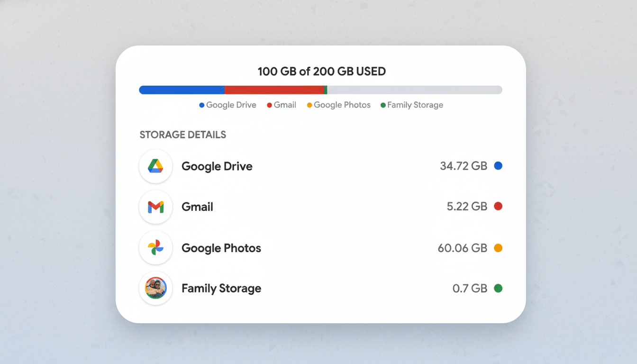Click the orange dot beside 60.06 GB
Screen dimensions: 637x364
point(498,247)
